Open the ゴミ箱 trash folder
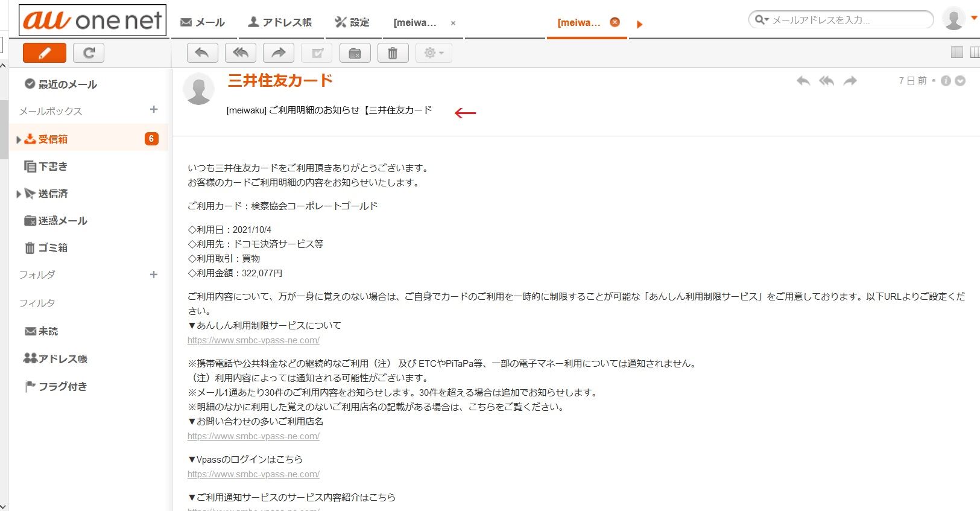The height and width of the screenshot is (511, 980). [46, 248]
